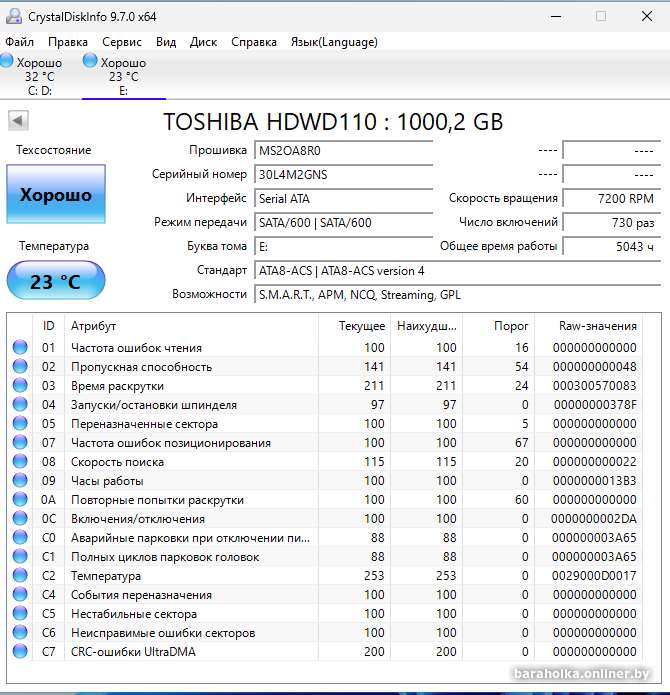Select the Переназначенные сектора row
The height and width of the screenshot is (695, 670).
pyautogui.click(x=325, y=424)
